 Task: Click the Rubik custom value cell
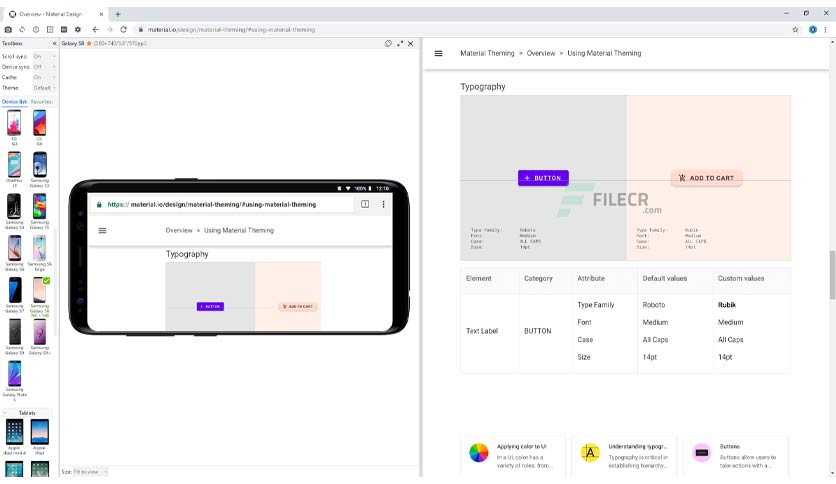(x=727, y=305)
